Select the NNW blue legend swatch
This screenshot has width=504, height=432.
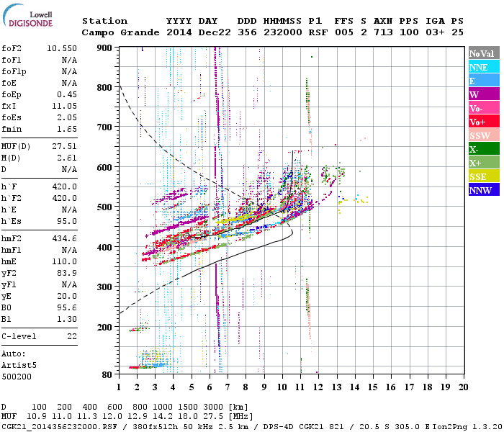pyautogui.click(x=484, y=189)
